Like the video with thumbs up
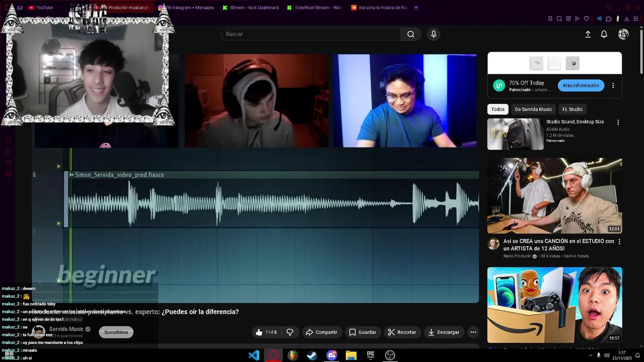Screen dimensions: 644x362 tap(266, 332)
